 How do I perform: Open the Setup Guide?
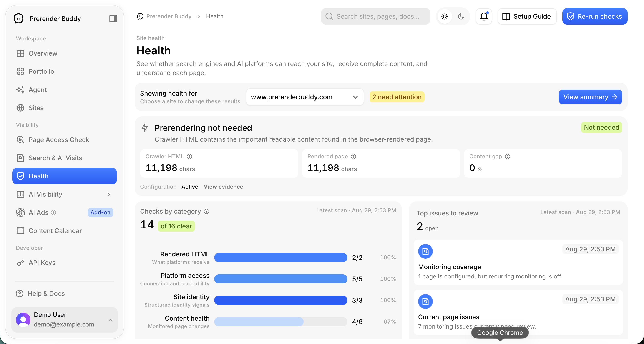[527, 16]
